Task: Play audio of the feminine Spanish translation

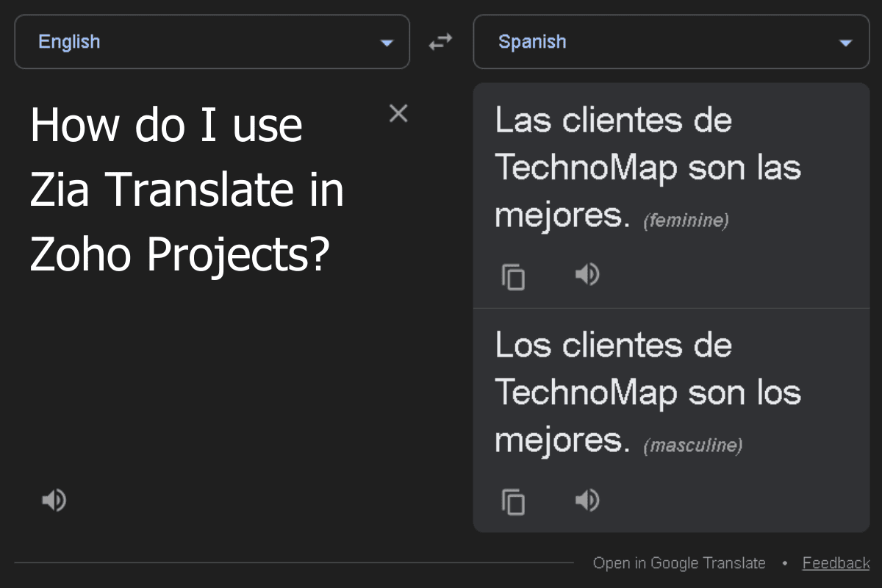Action: point(587,274)
